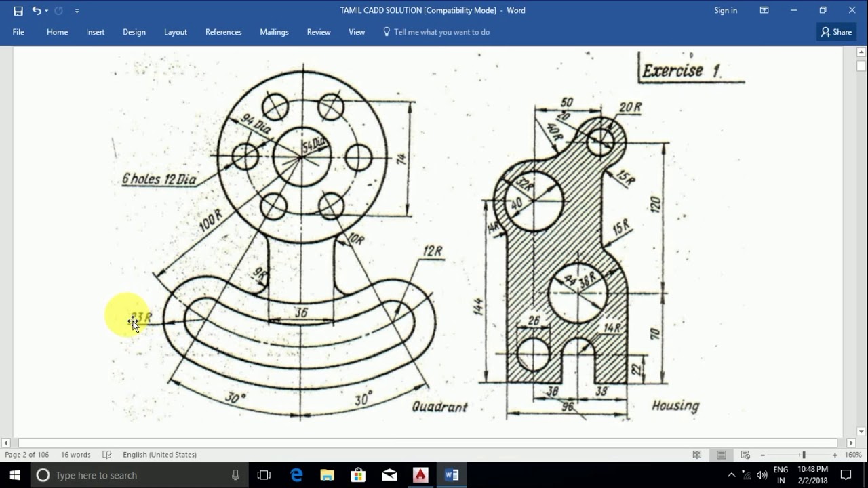This screenshot has width=868, height=488.
Task: Switch to AutoCAD on the taskbar
Action: point(421,475)
